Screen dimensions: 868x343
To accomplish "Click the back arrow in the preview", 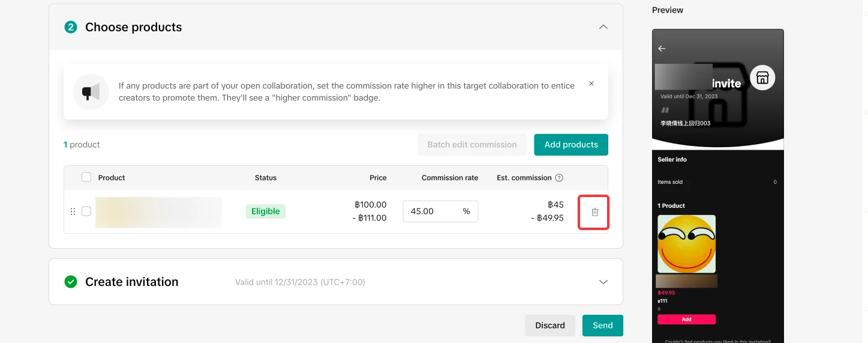I will click(x=662, y=49).
